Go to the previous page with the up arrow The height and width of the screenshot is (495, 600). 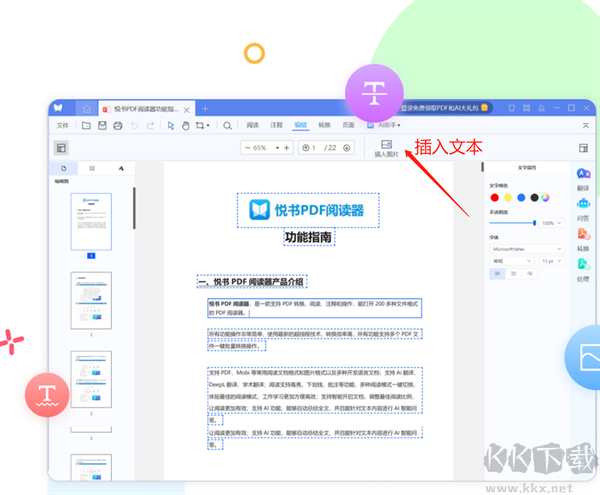click(306, 148)
